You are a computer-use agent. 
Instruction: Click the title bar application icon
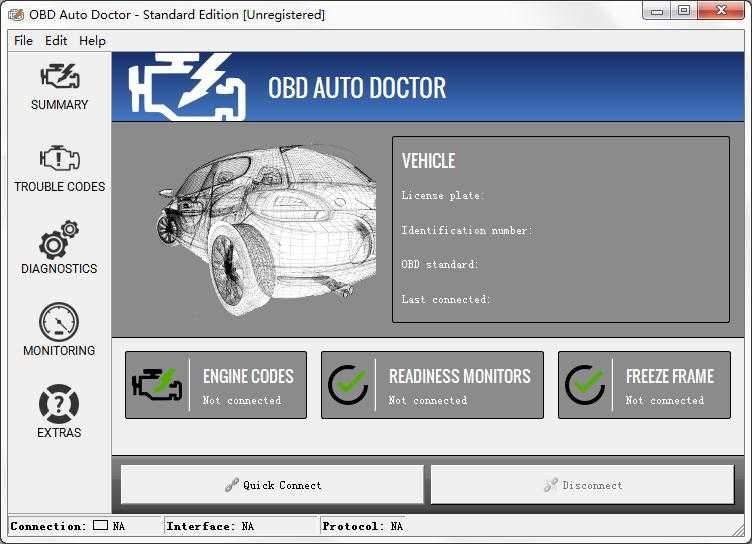pos(16,15)
